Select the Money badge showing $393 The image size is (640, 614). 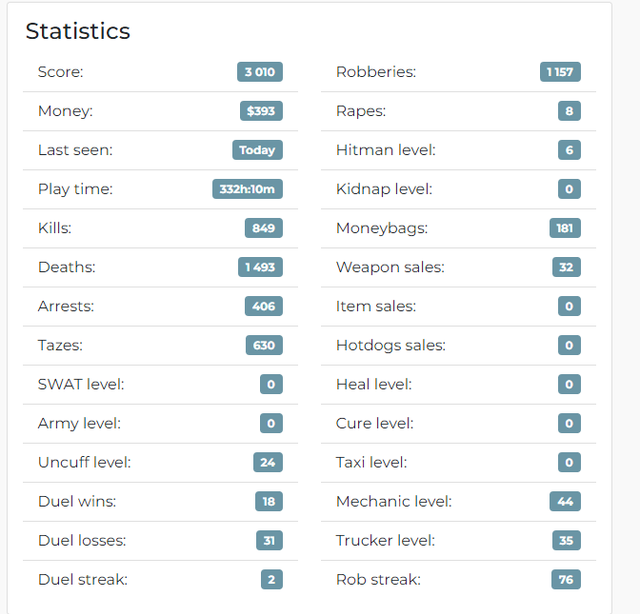point(261,111)
